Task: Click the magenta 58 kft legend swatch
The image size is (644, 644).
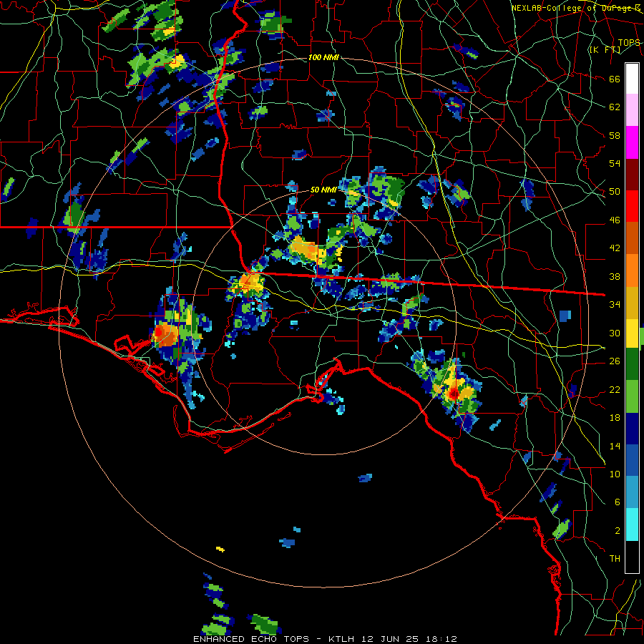Action: pyautogui.click(x=632, y=142)
